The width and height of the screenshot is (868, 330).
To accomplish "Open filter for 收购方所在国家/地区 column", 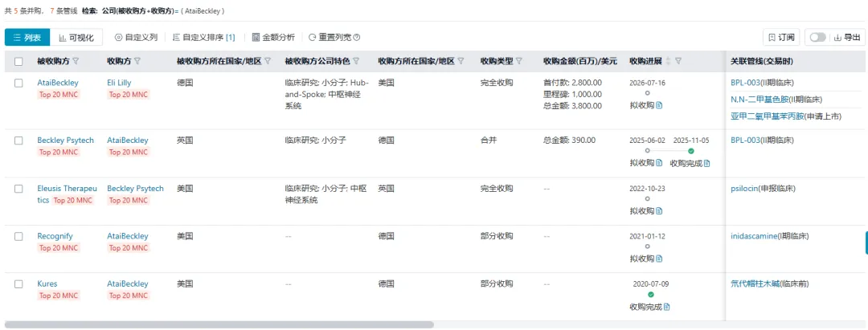I will click(461, 61).
